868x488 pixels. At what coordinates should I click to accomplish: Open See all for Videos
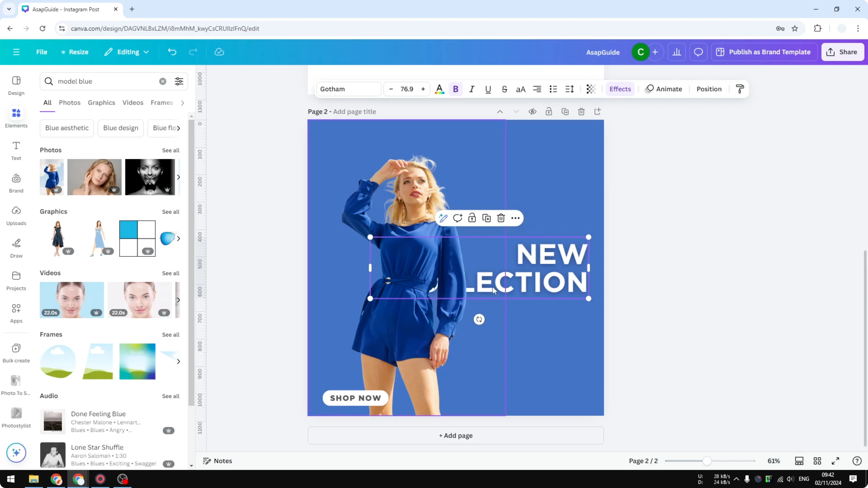[x=171, y=273]
